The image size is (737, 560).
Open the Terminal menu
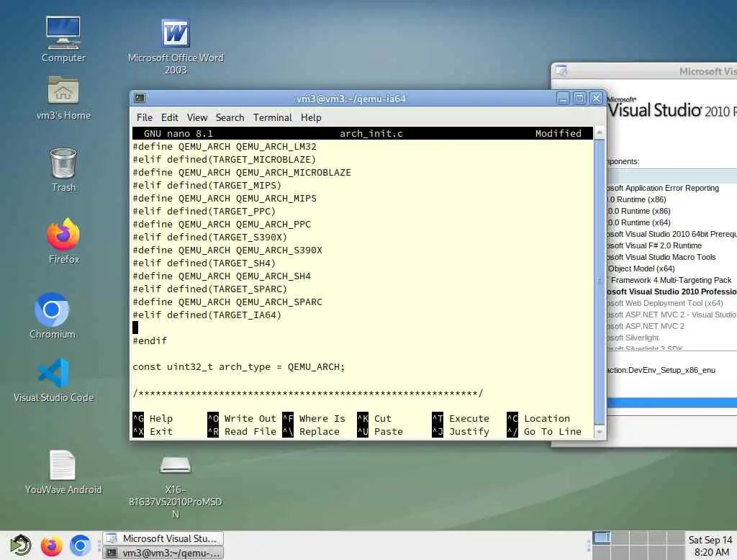pyautogui.click(x=273, y=117)
